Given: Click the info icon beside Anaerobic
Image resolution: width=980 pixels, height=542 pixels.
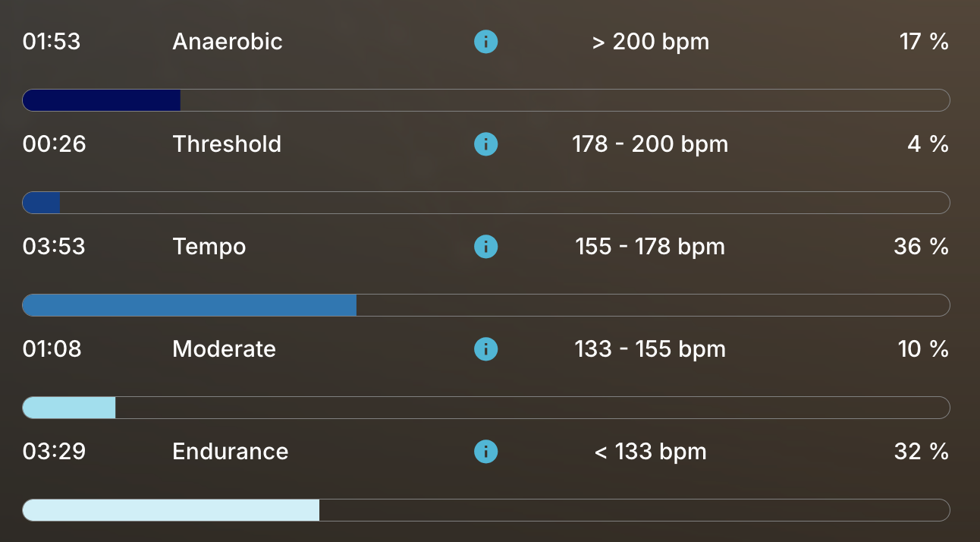Looking at the screenshot, I should click(485, 42).
